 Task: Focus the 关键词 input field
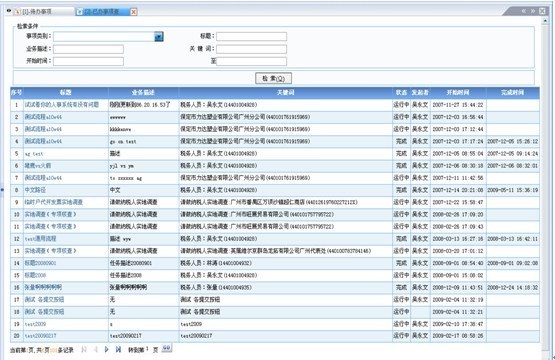251,49
